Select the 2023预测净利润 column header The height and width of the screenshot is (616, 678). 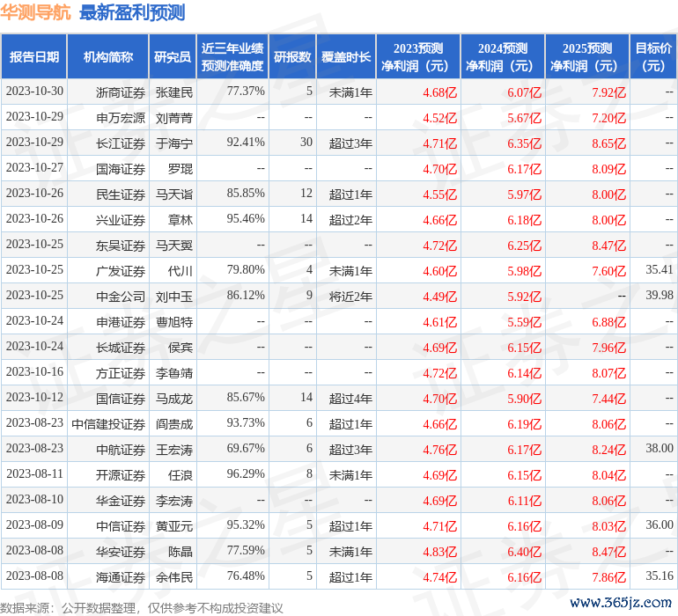(x=418, y=56)
